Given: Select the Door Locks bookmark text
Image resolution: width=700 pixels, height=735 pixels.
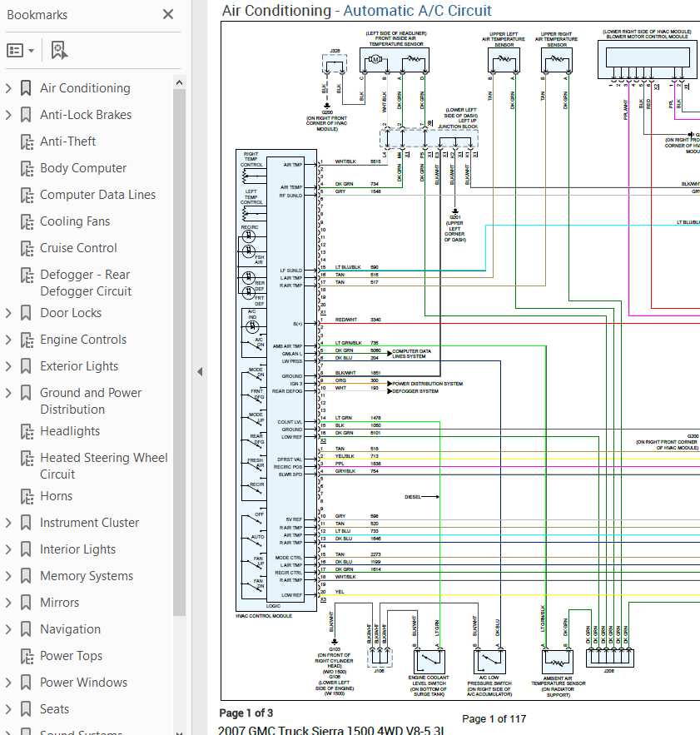Looking at the screenshot, I should tap(71, 313).
